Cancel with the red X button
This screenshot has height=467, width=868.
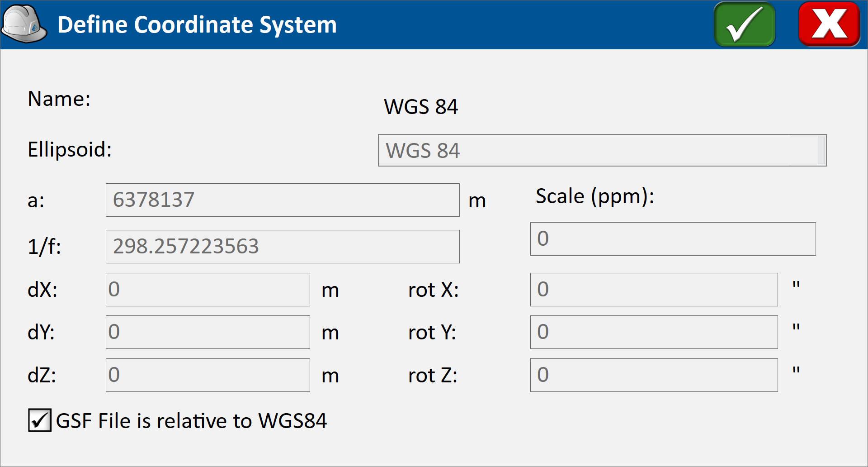(829, 24)
